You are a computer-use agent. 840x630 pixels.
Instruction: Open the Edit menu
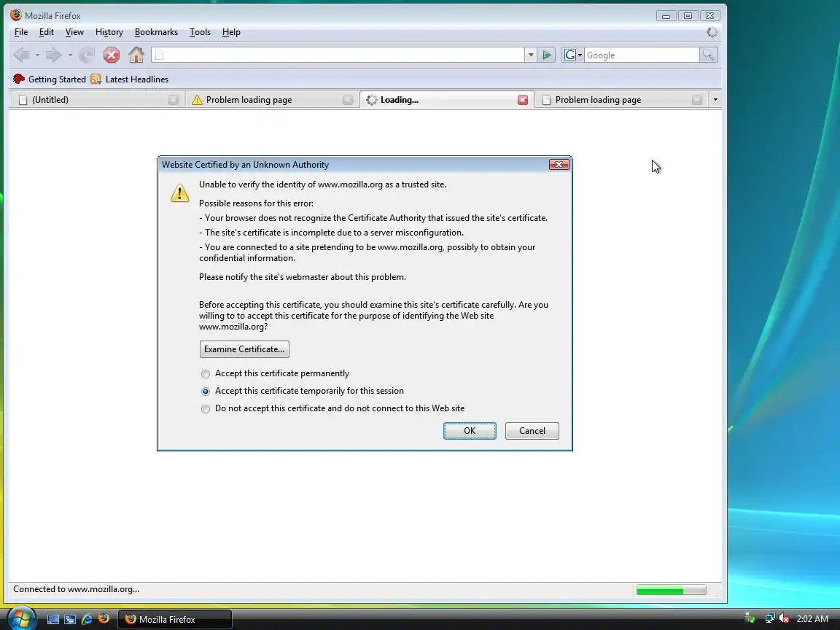point(47,32)
